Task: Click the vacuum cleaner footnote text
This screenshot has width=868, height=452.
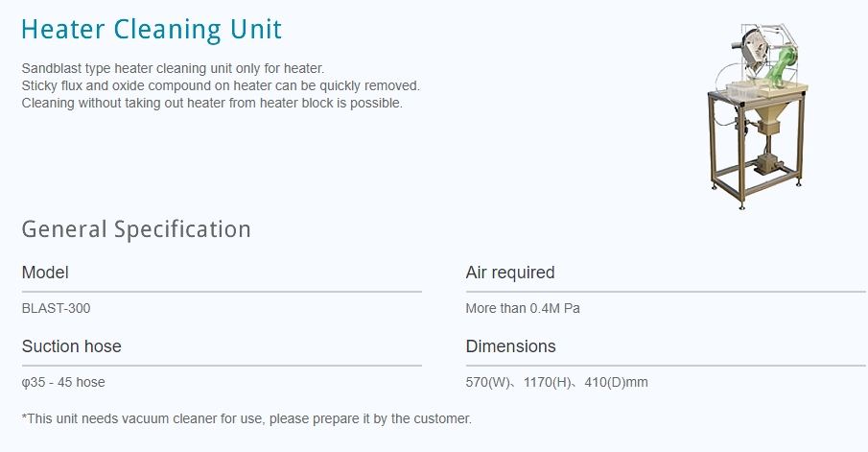Action: (246, 419)
